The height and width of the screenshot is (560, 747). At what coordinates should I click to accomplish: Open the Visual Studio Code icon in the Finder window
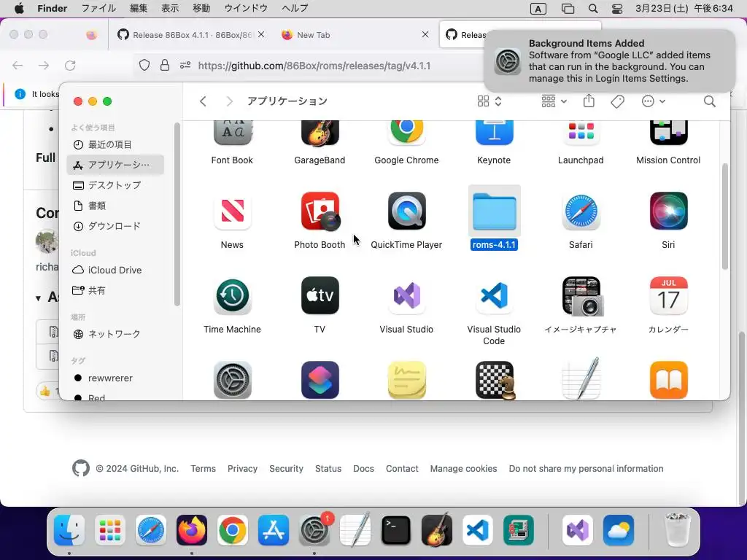(494, 296)
